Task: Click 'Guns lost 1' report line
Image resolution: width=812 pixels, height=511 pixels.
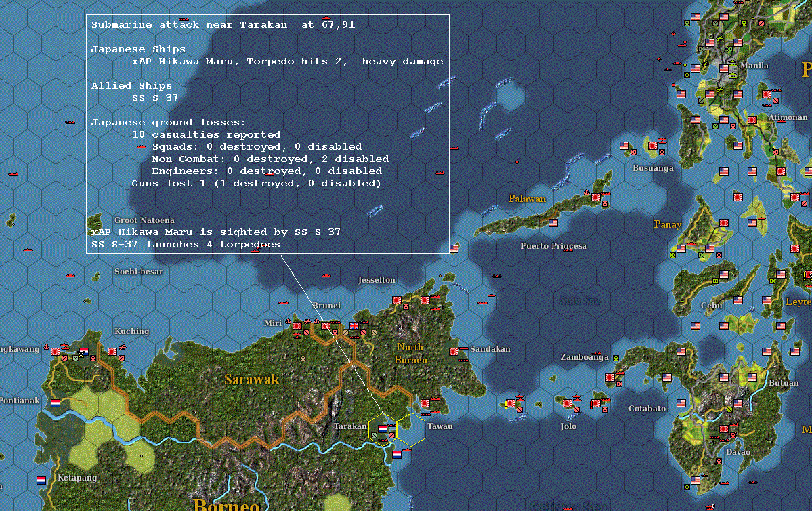Action: click(256, 183)
